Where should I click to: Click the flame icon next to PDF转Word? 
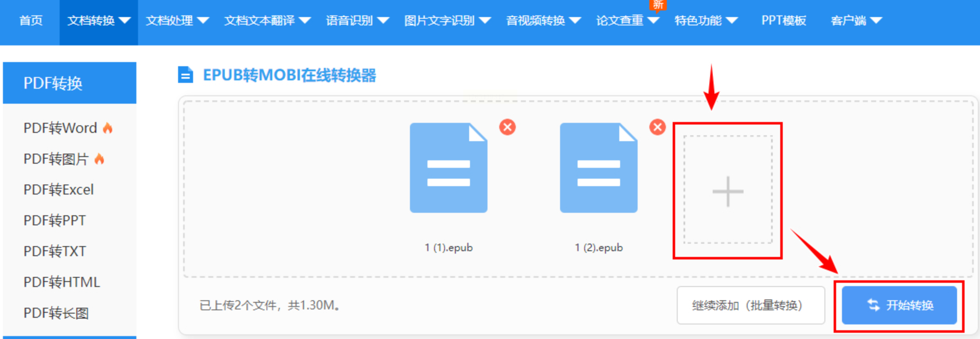108,128
